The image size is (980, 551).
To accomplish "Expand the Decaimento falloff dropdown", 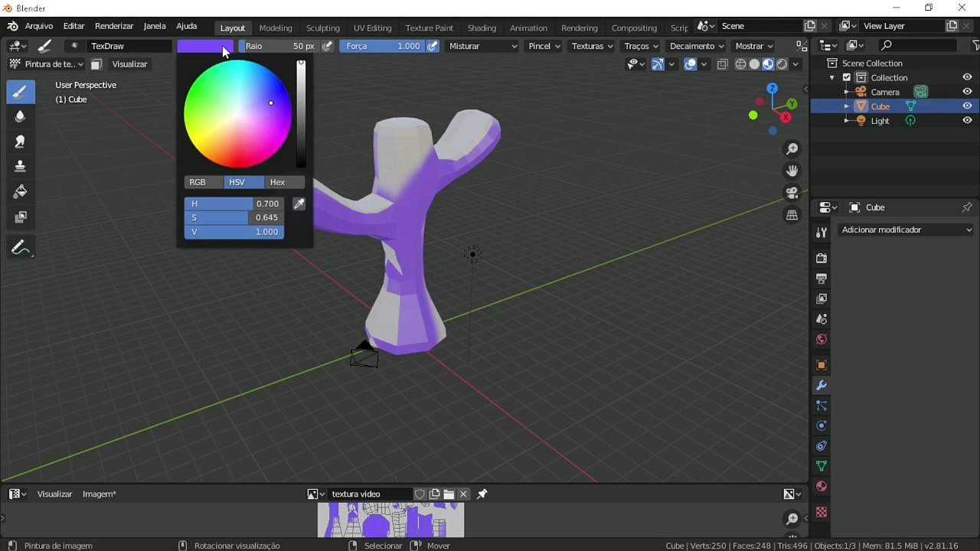I will 697,46.
